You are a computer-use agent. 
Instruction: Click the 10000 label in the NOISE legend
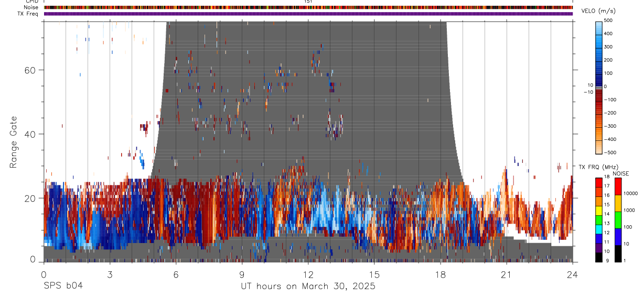(630, 193)
